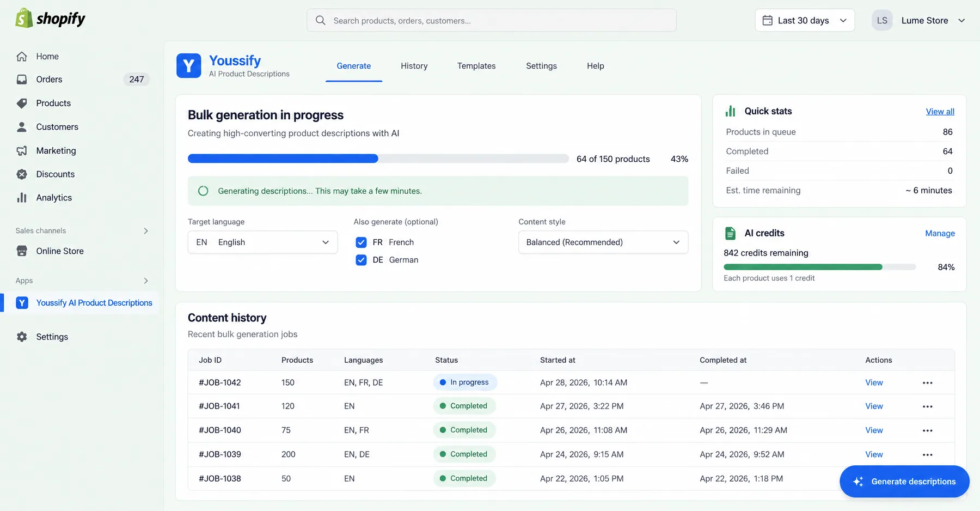Viewport: 980px width, 511px height.
Task: Click the Shopify logo
Action: (50, 19)
